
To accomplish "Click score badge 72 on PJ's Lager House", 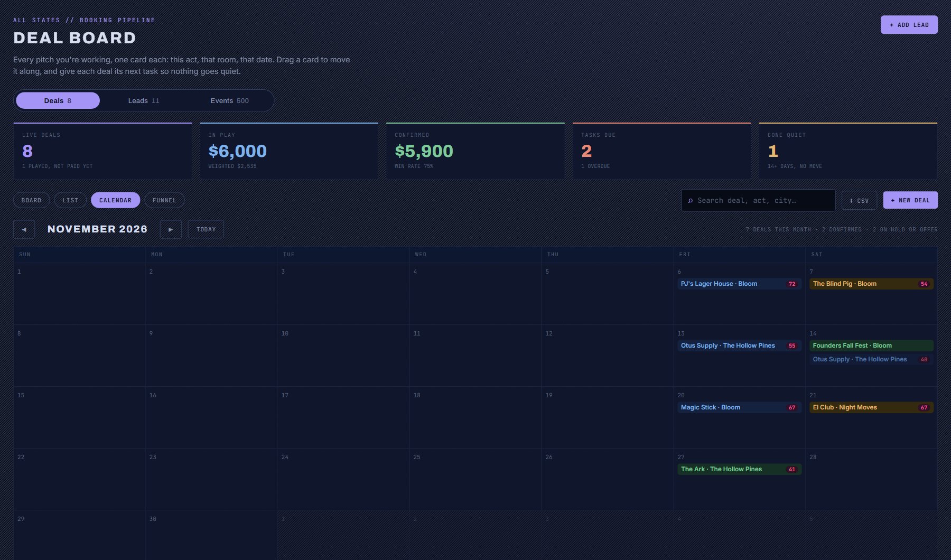I will click(791, 284).
